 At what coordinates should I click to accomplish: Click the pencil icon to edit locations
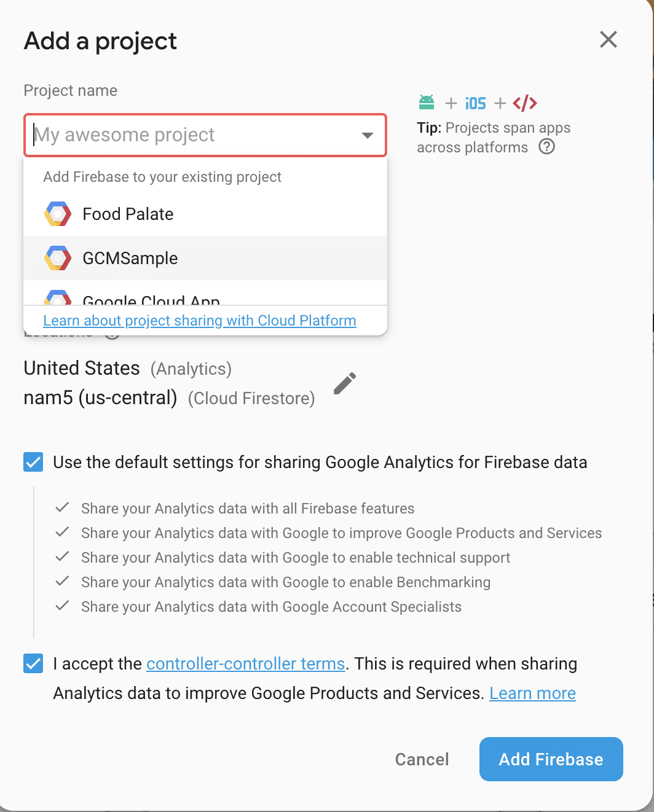pyautogui.click(x=344, y=383)
